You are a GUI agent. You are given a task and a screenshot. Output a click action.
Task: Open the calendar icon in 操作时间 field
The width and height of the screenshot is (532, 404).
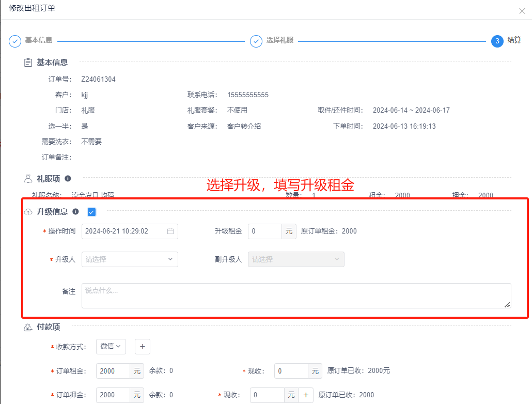click(x=171, y=231)
